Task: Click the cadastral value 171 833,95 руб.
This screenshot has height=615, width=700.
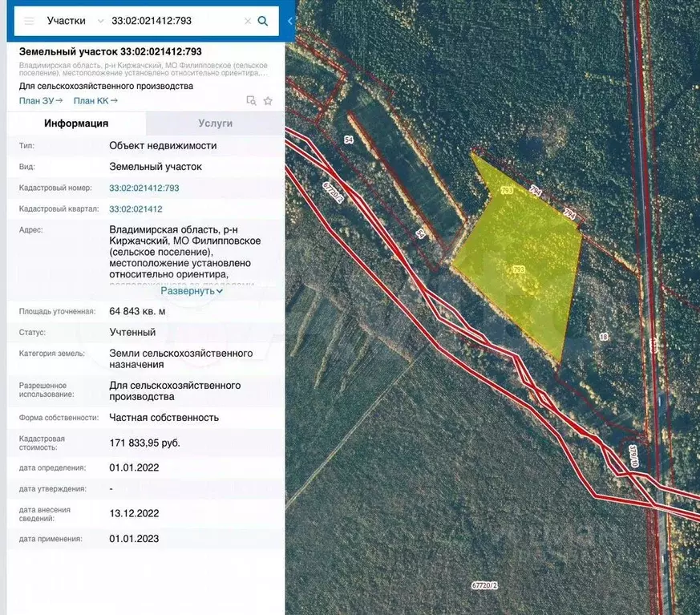Action: [x=145, y=443]
